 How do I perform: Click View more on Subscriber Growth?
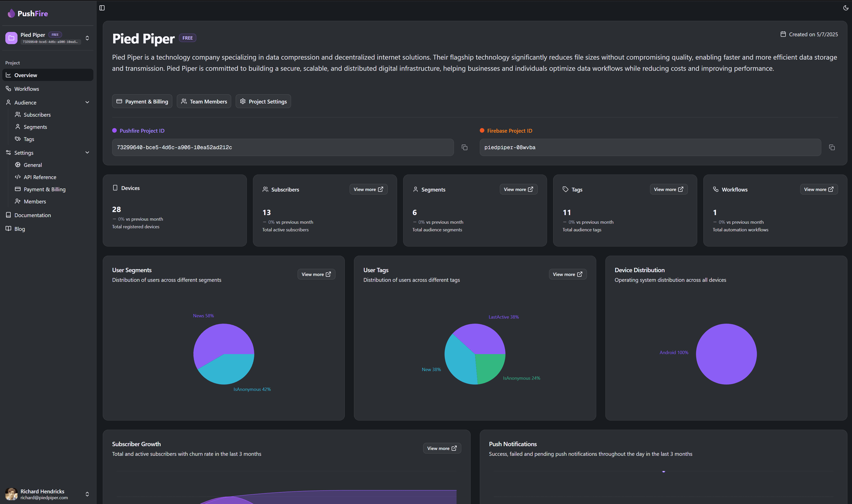pyautogui.click(x=442, y=448)
